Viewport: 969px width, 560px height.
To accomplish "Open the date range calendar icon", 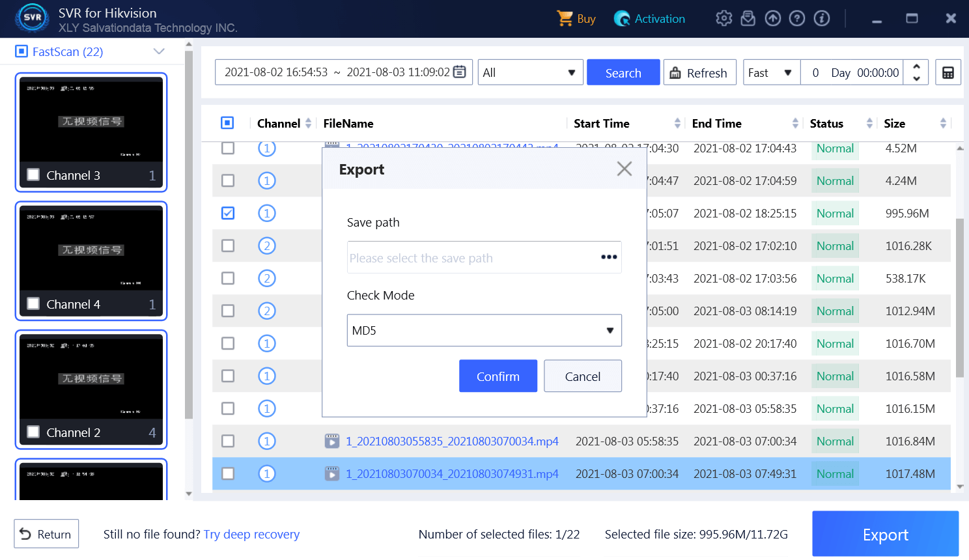I will pos(460,72).
